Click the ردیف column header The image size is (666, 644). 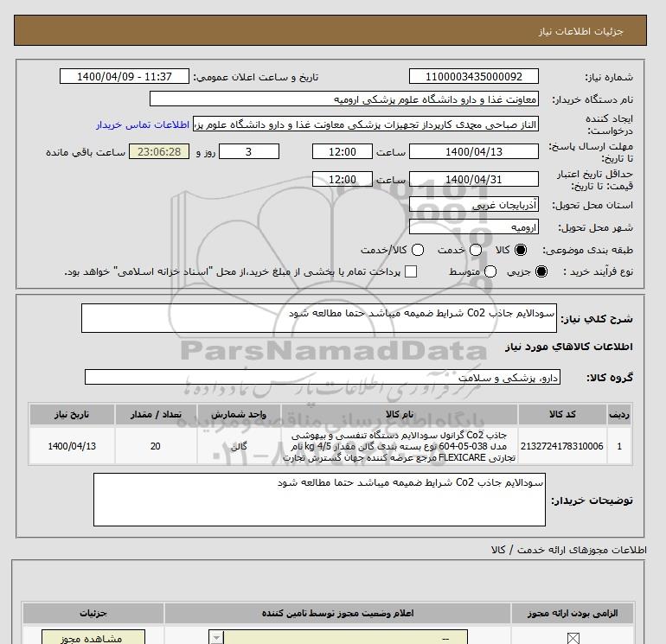pos(619,414)
